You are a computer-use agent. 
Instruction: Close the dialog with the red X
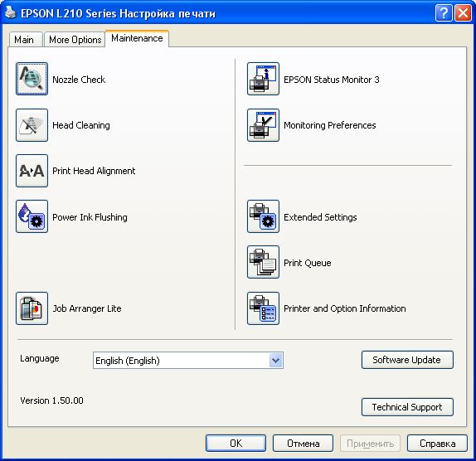(x=463, y=13)
